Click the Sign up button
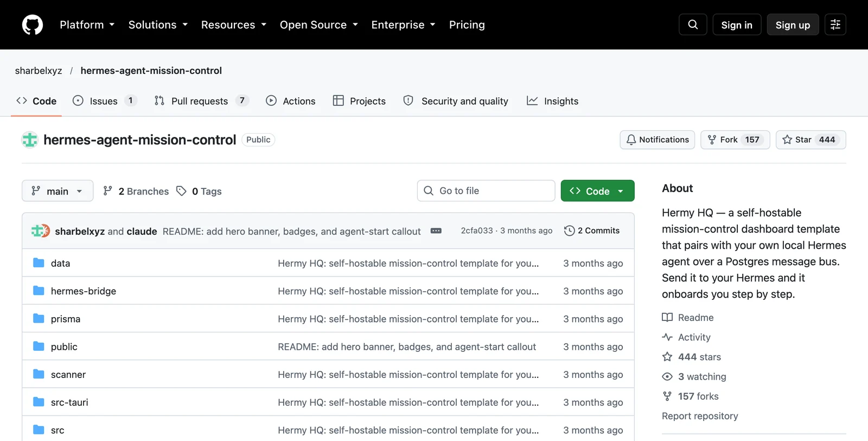Image resolution: width=868 pixels, height=441 pixels. 793,24
